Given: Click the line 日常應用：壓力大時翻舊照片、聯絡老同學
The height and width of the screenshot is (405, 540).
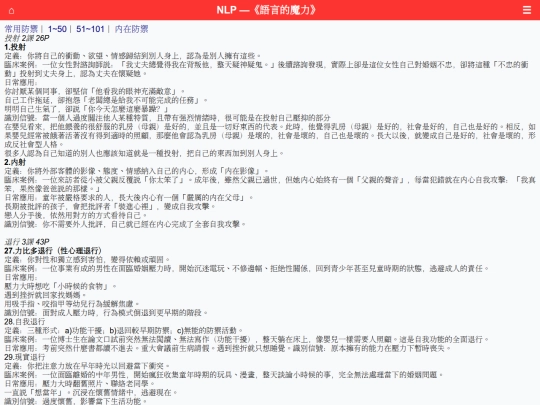Looking at the screenshot, I should [79, 384].
